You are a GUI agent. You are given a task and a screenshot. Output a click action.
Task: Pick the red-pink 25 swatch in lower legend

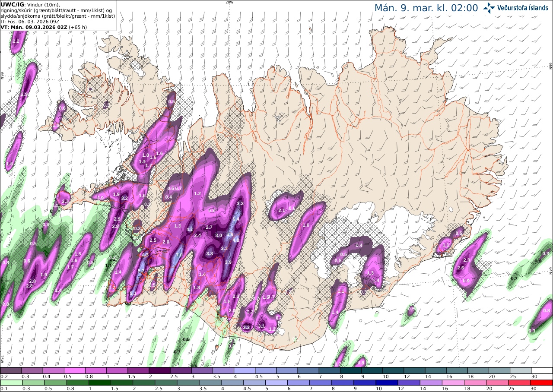point(520,383)
